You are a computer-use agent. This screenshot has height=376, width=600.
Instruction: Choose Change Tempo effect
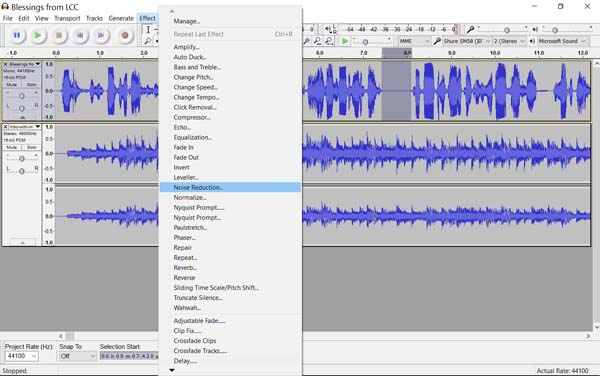pos(230,97)
